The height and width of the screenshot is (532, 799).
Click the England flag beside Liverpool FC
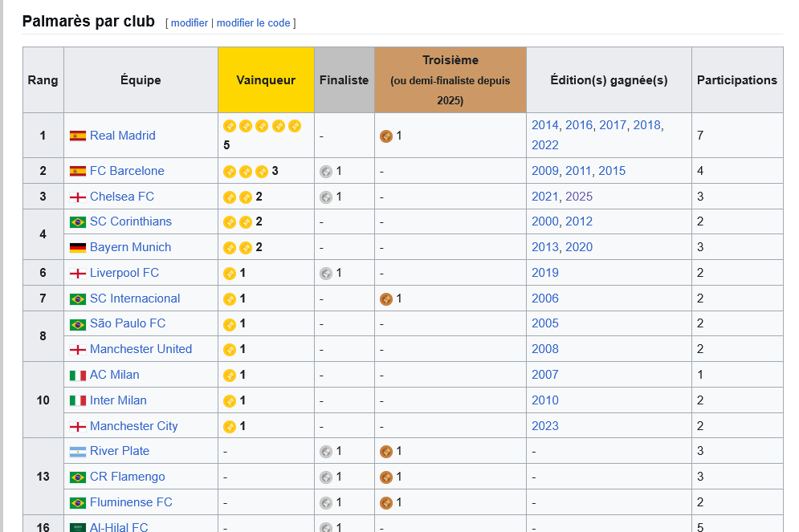click(x=77, y=274)
